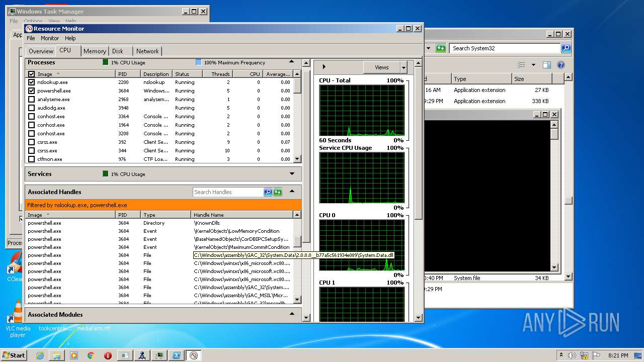Viewport: 644px width, 362px height.
Task: Open the Explorer address history dropdown
Action: coord(429,48)
